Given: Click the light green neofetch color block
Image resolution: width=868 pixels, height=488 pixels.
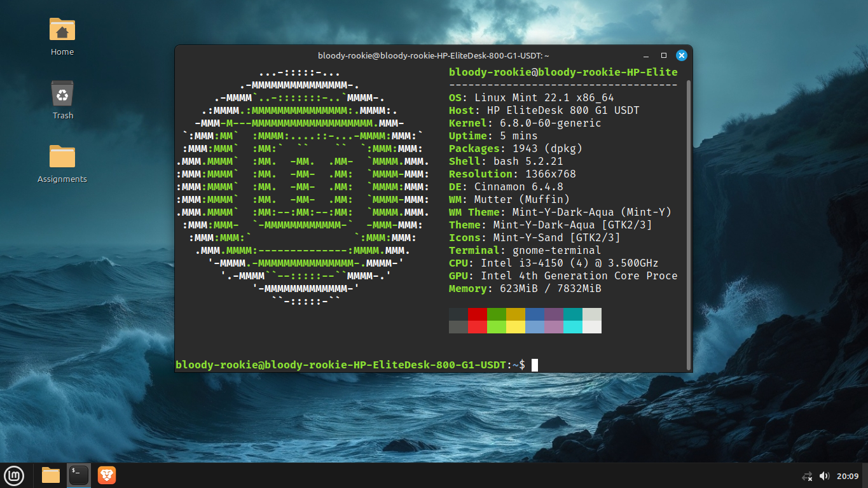Looking at the screenshot, I should click(497, 327).
